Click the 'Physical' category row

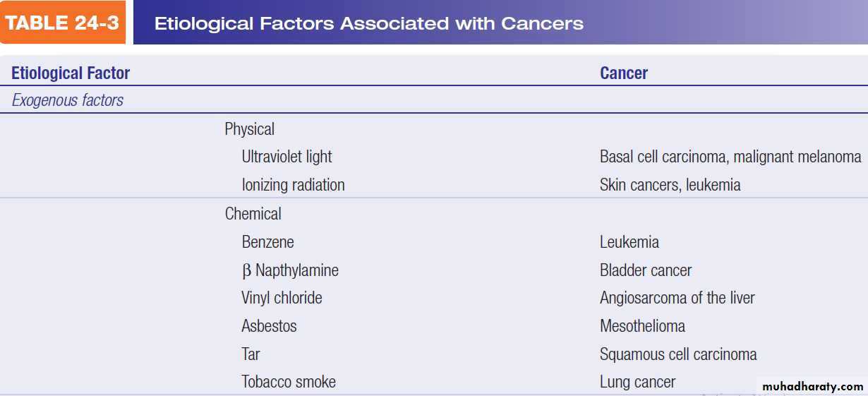click(x=249, y=129)
